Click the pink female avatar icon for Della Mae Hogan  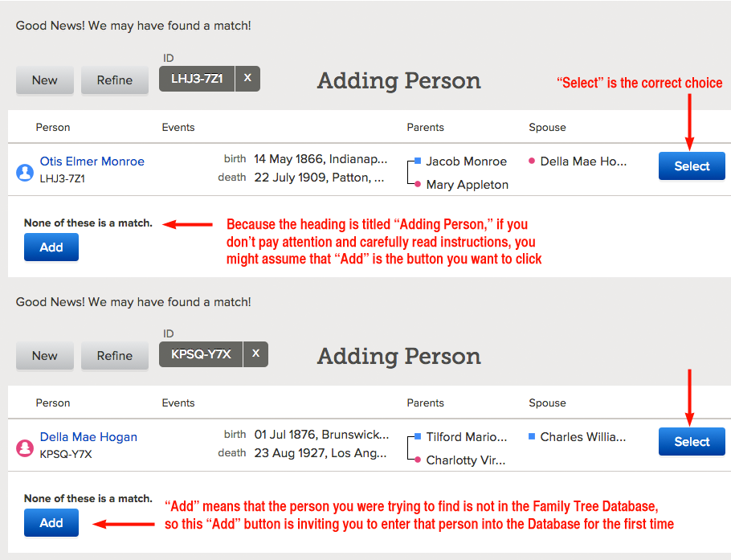(x=25, y=448)
